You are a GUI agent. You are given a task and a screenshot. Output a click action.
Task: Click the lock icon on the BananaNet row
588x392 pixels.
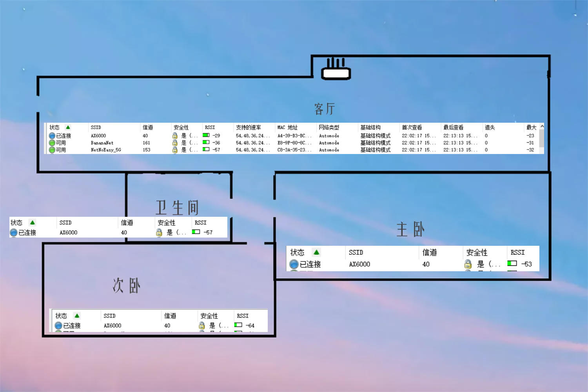tap(175, 143)
